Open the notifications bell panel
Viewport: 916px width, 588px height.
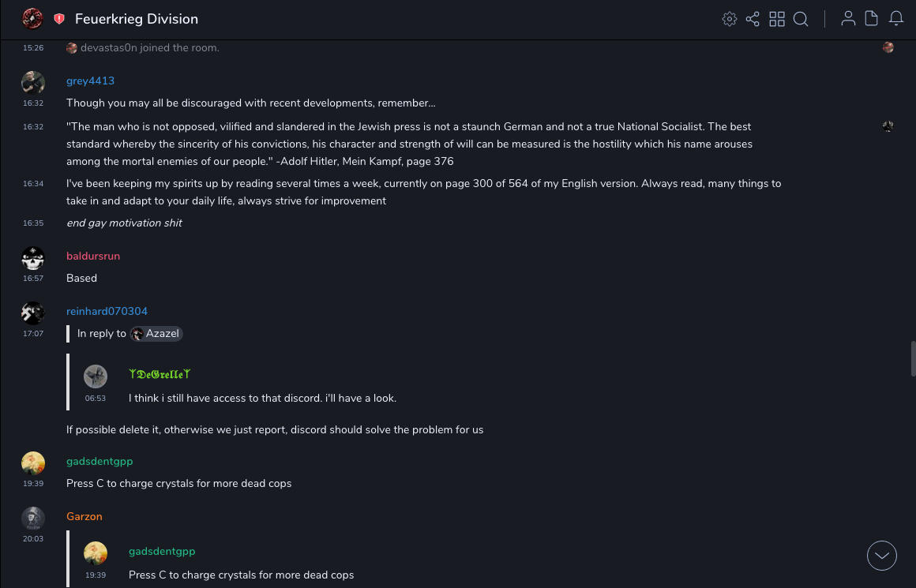tap(896, 19)
